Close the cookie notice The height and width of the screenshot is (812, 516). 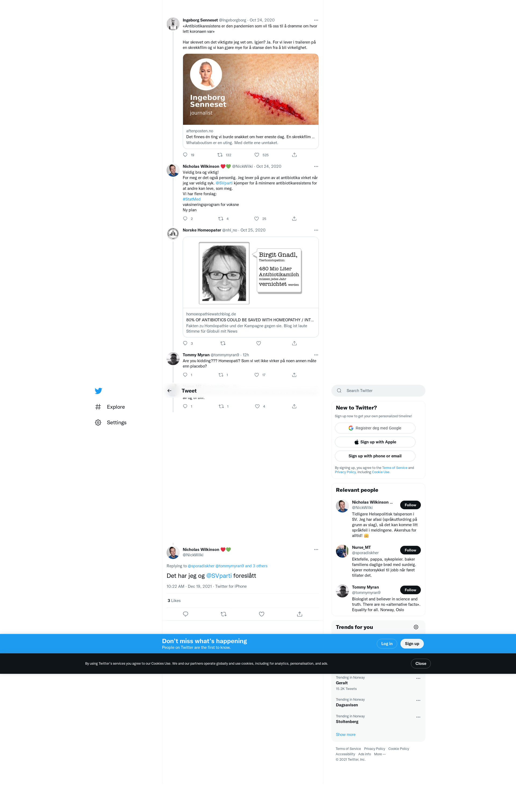click(421, 663)
